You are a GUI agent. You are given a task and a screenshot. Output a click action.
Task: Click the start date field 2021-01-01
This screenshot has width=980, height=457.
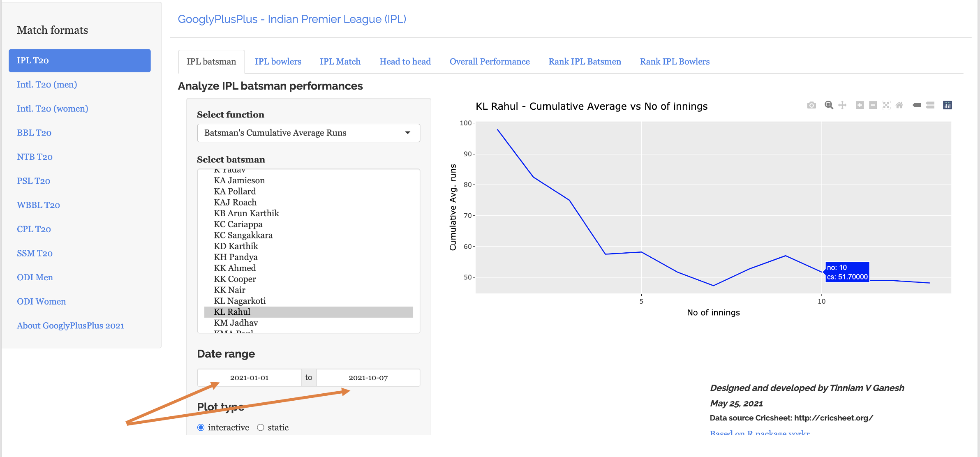point(249,378)
